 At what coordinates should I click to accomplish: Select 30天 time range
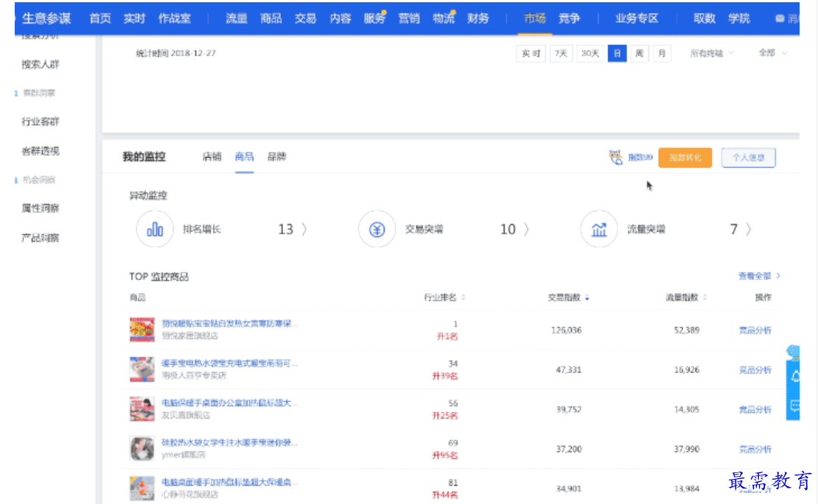tap(590, 53)
